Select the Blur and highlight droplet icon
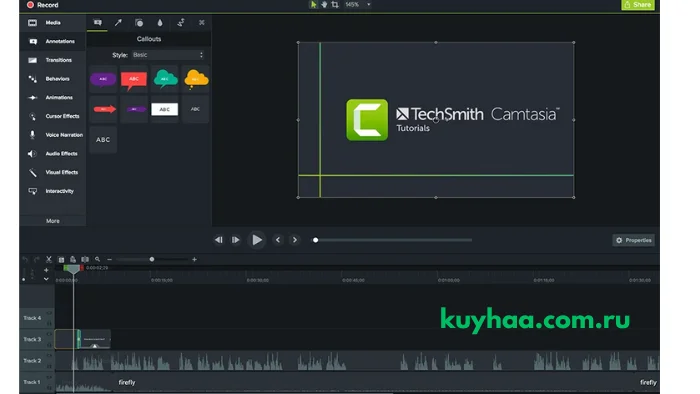The width and height of the screenshot is (700, 394). point(160,22)
